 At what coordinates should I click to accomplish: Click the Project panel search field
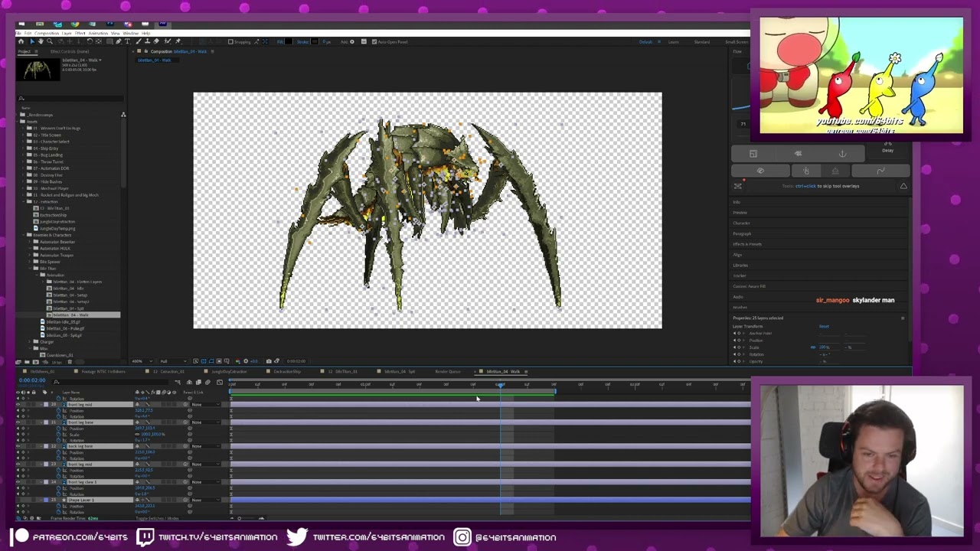[70, 99]
